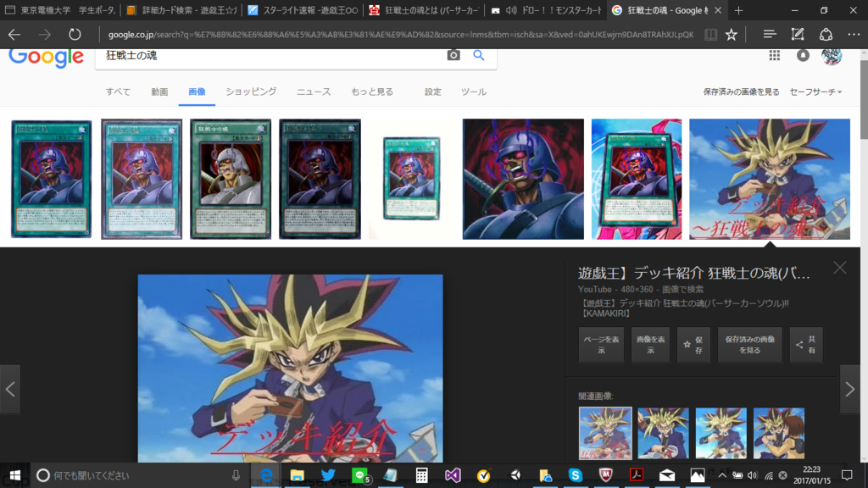
Task: Open McAfee shield icon in taskbar
Action: [605, 475]
